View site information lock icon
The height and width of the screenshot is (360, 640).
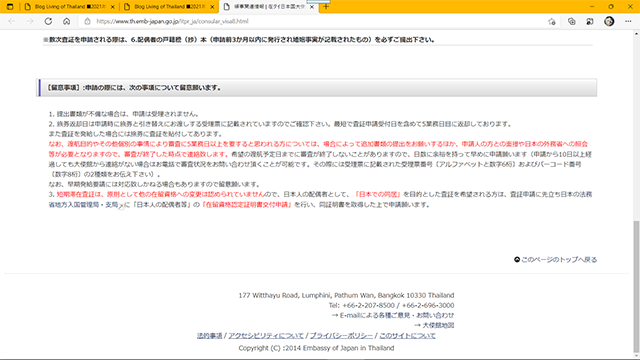click(x=87, y=21)
